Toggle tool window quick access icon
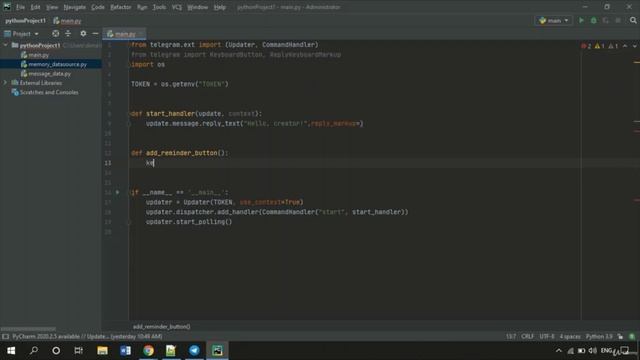 (5, 337)
